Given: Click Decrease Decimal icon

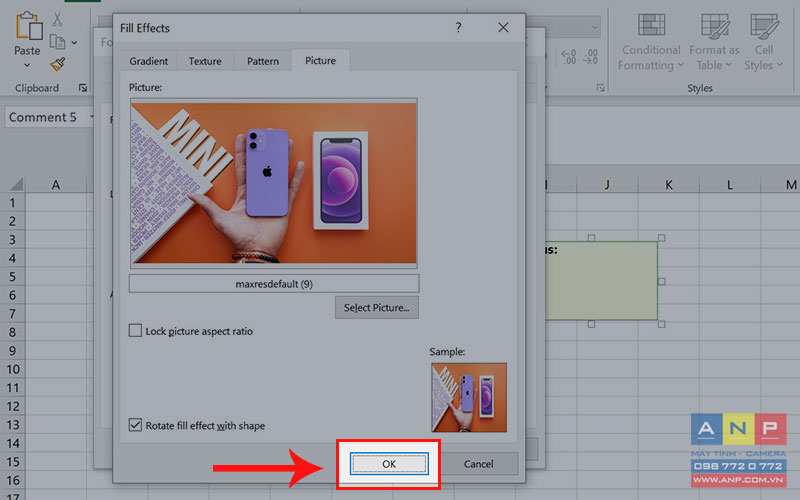Looking at the screenshot, I should click(x=591, y=57).
